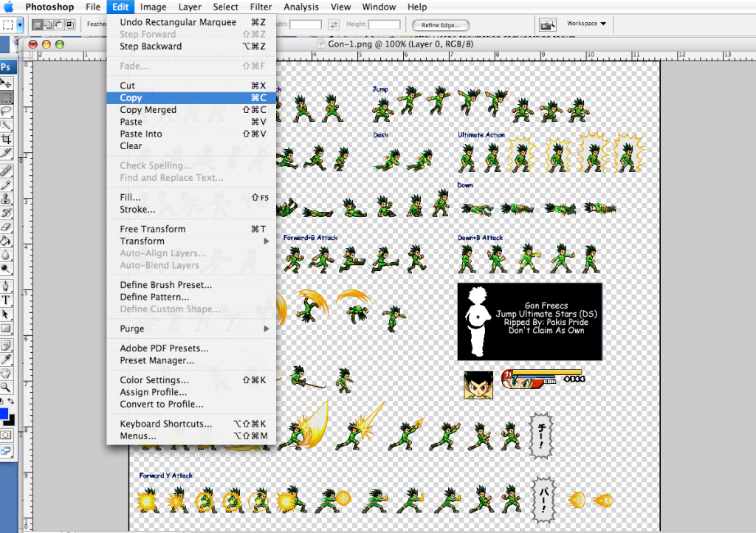Click the Photoshop Ps logo in toolbox
This screenshot has height=533, width=756.
[x=7, y=67]
